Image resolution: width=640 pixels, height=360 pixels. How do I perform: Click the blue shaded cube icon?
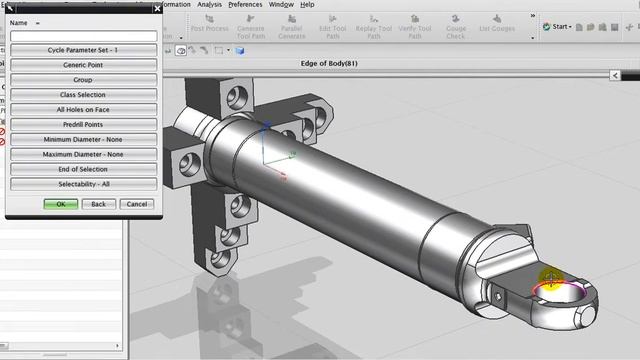[x=240, y=51]
